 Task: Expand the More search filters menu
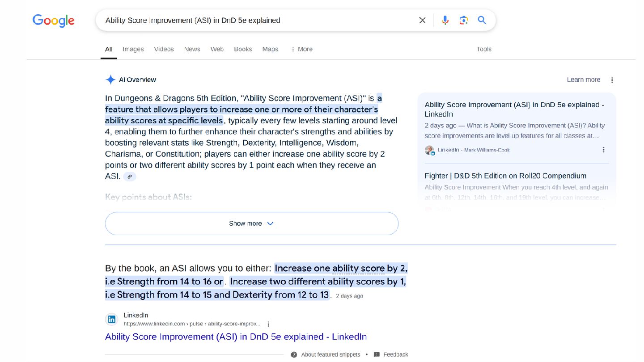[x=302, y=49]
